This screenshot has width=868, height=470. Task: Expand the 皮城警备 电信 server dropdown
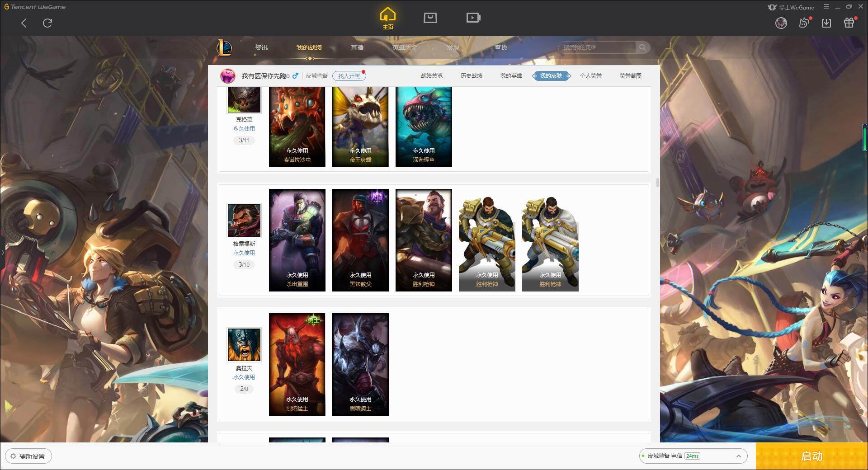coord(693,456)
